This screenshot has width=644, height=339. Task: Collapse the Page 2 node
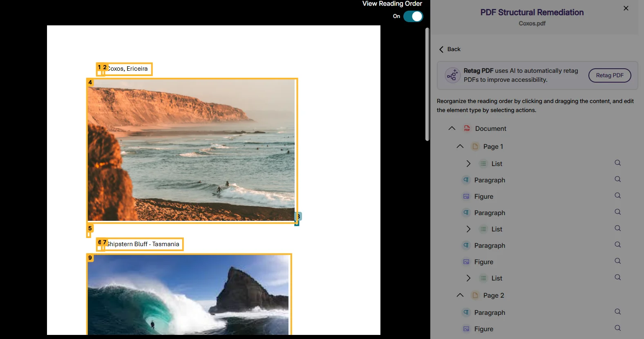coord(460,295)
